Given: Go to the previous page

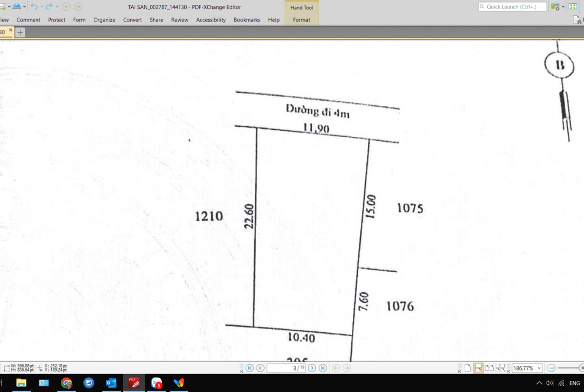Looking at the screenshot, I should pyautogui.click(x=260, y=368).
